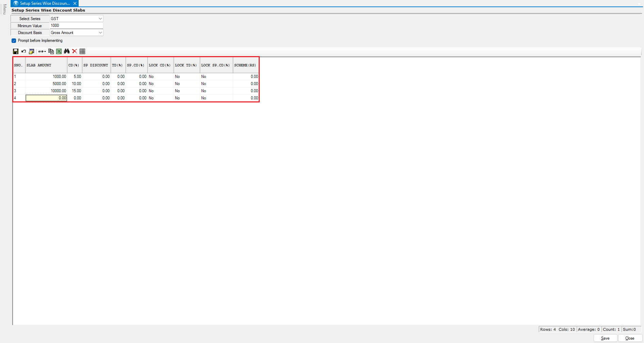Click the binoculars find icon
Image resolution: width=644 pixels, height=343 pixels.
(67, 51)
